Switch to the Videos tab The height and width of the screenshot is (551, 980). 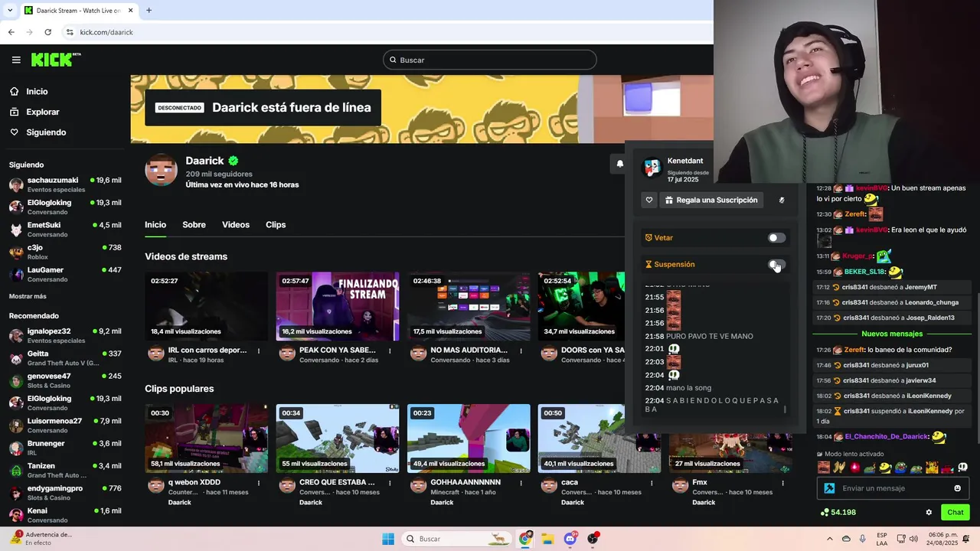236,225
